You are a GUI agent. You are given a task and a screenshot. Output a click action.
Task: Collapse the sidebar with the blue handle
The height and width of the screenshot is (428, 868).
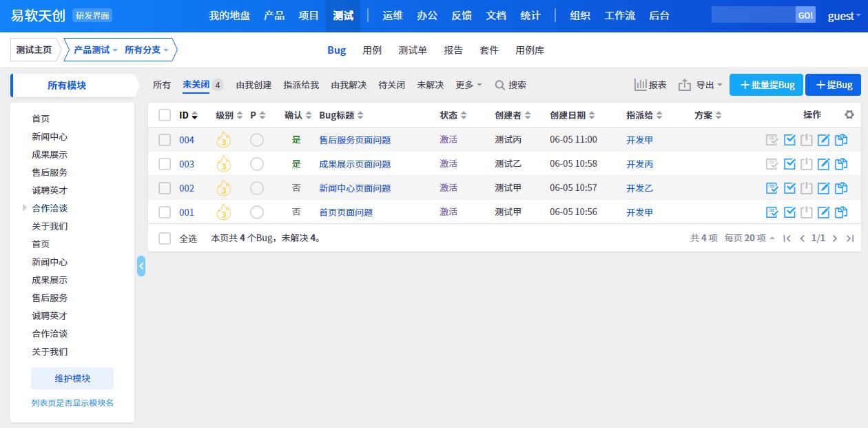pyautogui.click(x=141, y=266)
